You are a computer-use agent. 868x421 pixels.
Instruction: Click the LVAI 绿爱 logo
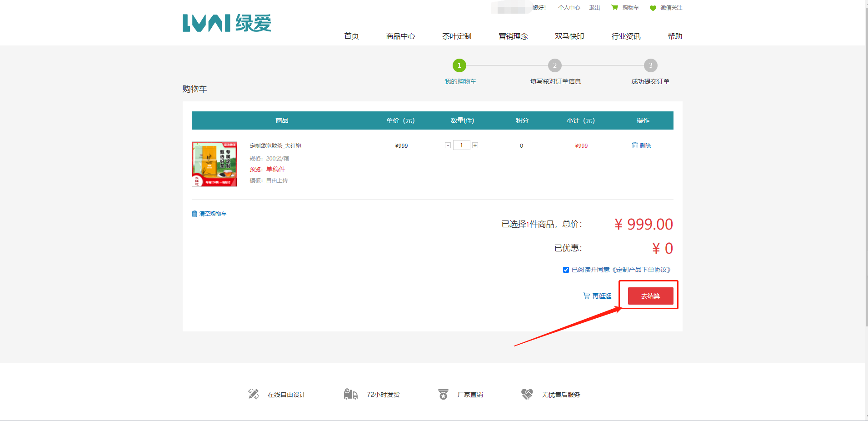coord(226,23)
